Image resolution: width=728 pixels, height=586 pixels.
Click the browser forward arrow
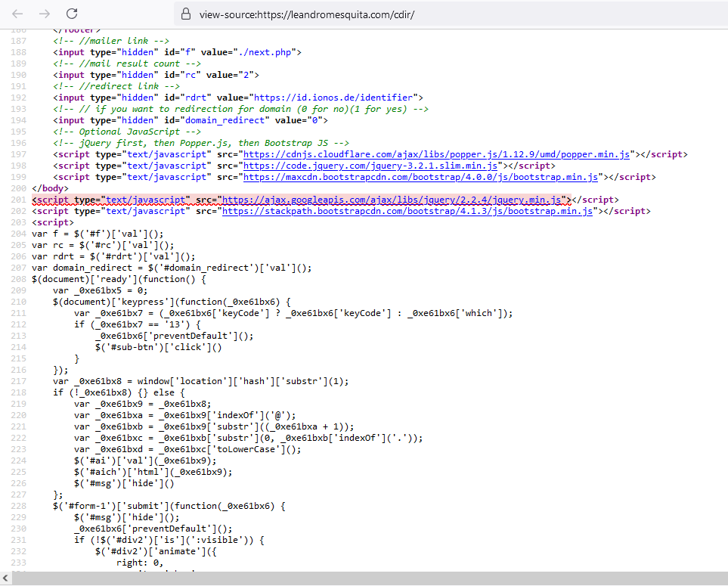[45, 14]
